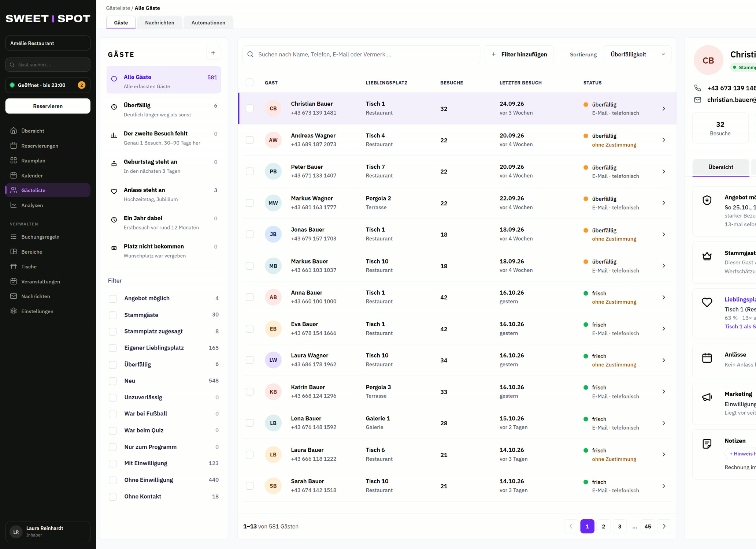The image size is (756, 549).
Task: Open the Tische table icon
Action: (x=14, y=266)
